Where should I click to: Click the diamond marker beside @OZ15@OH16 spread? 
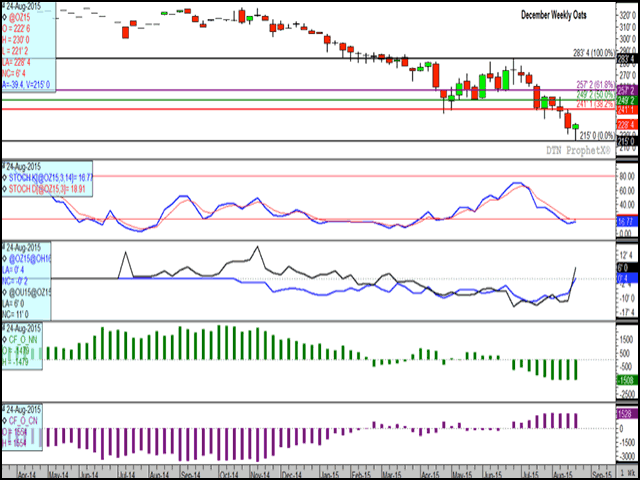coord(4,258)
